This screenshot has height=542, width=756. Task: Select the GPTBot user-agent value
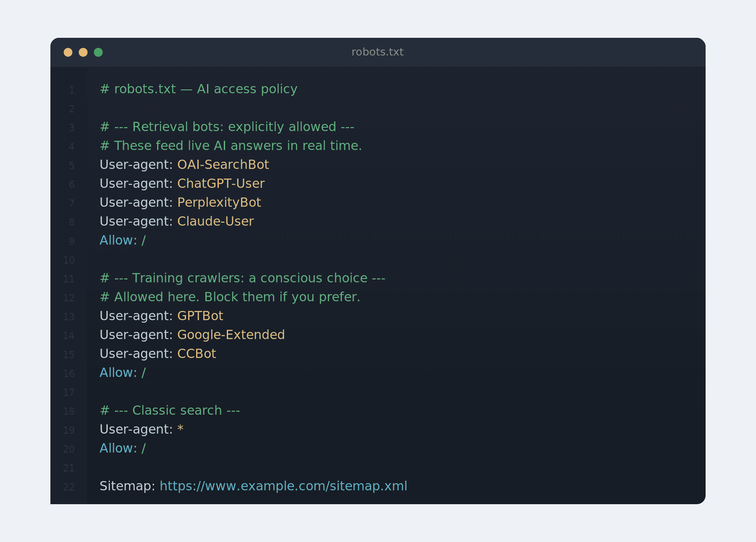(x=200, y=316)
